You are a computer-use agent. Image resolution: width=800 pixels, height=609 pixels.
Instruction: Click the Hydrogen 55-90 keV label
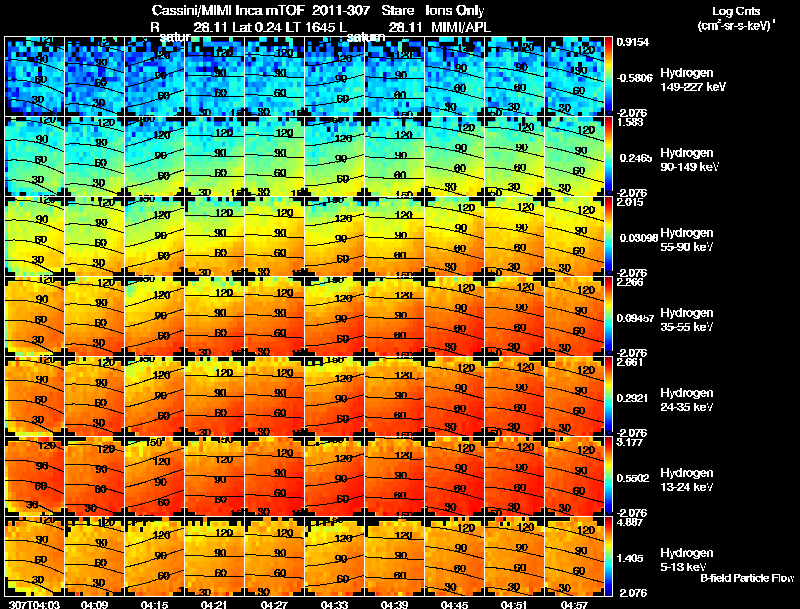687,240
